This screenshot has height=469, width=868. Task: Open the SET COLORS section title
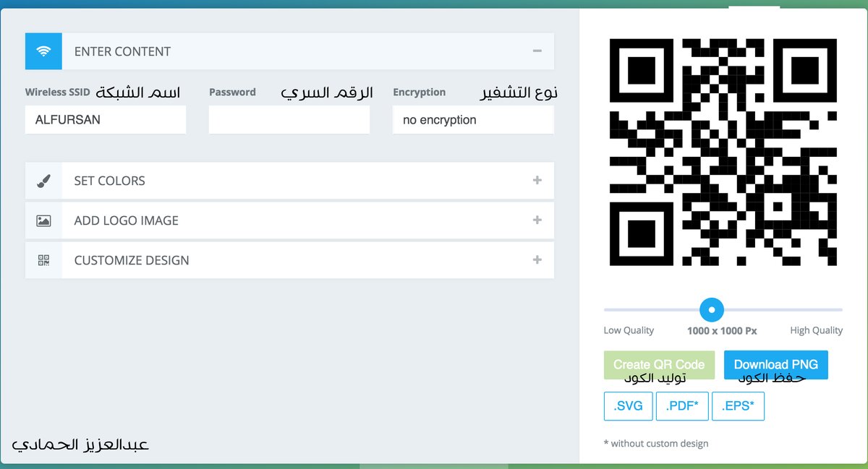coord(109,181)
